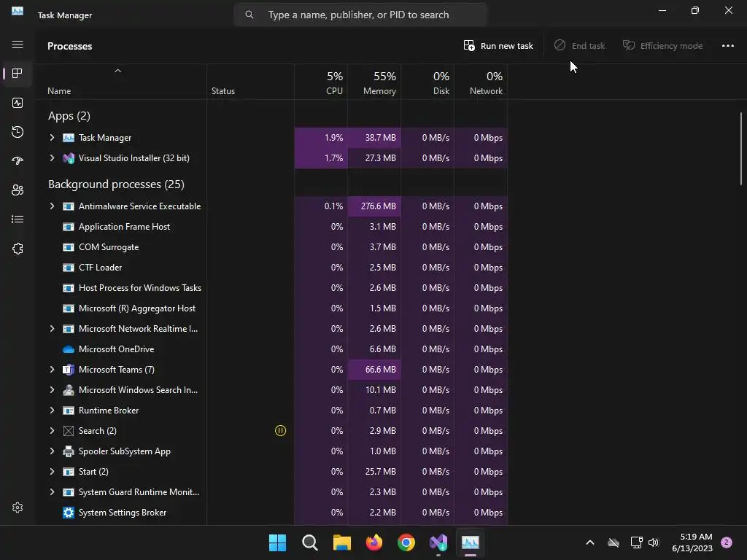The width and height of the screenshot is (747, 560).
Task: Expand Visual Studio Installer process group
Action: tap(52, 158)
